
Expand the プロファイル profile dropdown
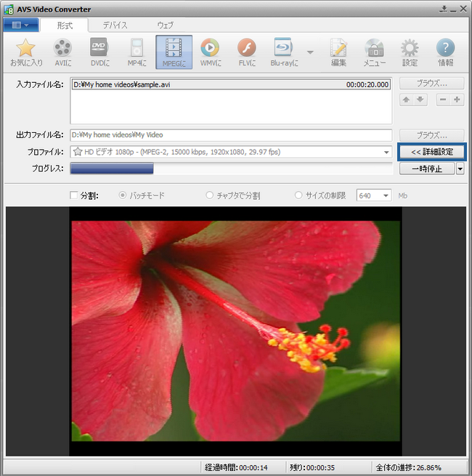click(386, 152)
